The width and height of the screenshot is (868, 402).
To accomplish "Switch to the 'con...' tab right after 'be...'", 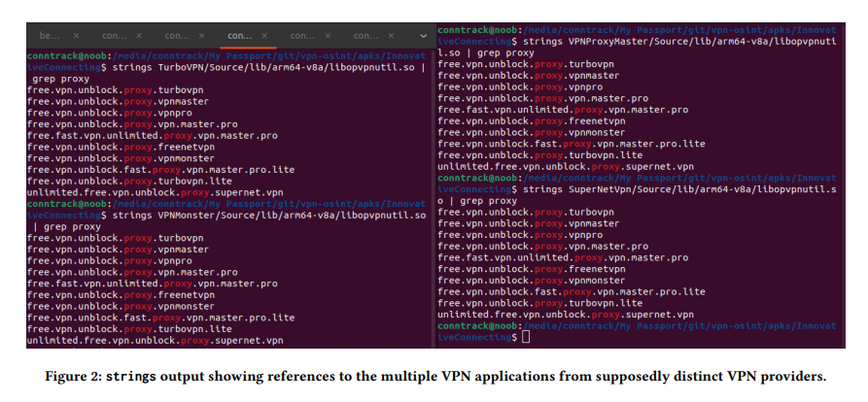I will (115, 36).
